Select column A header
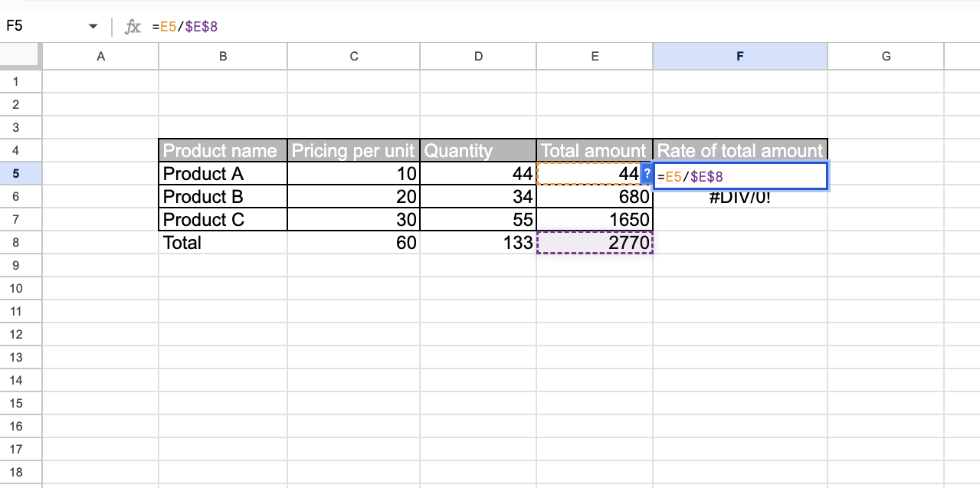 tap(100, 56)
